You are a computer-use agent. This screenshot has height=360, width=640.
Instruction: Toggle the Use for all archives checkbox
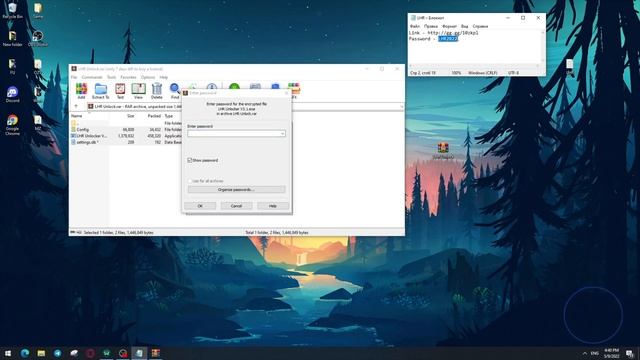tap(190, 181)
